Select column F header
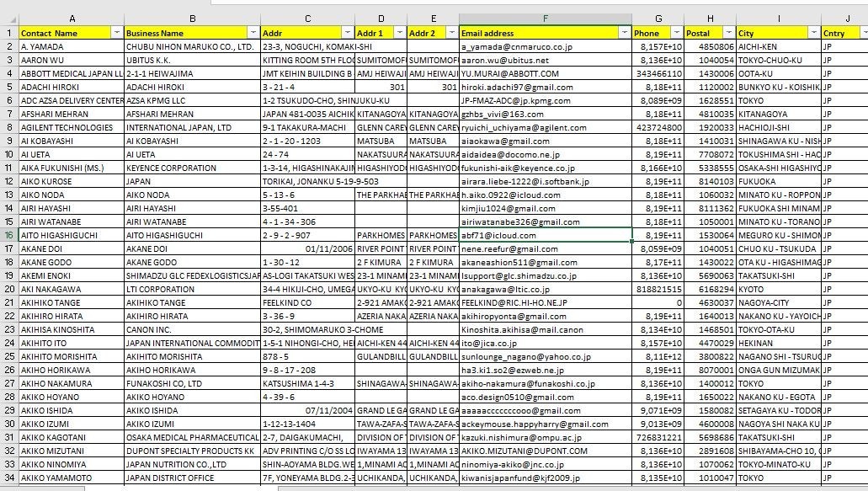The image size is (868, 491). coord(546,19)
